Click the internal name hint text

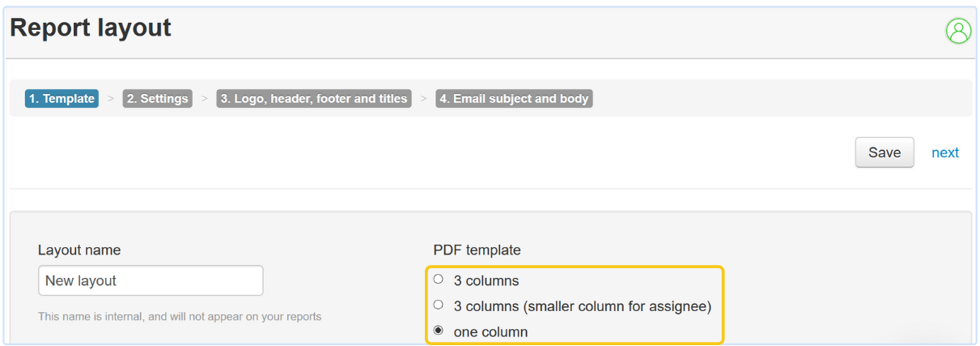point(180,317)
